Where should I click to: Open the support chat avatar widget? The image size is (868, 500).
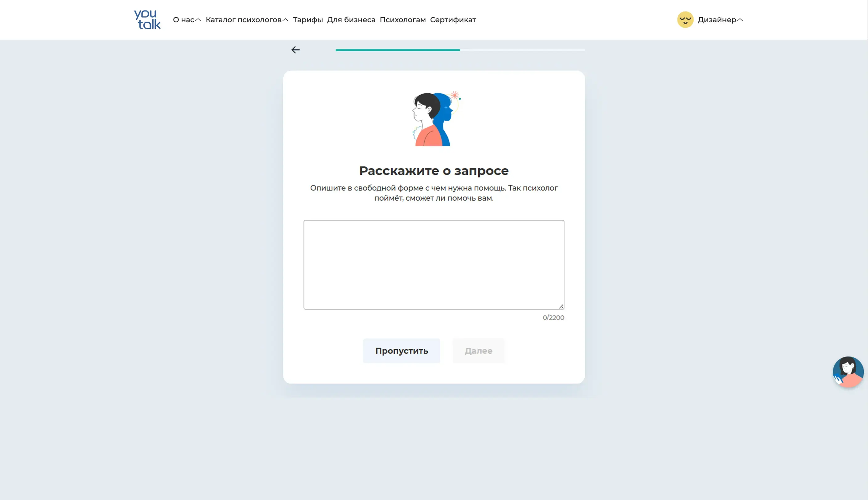(x=848, y=372)
